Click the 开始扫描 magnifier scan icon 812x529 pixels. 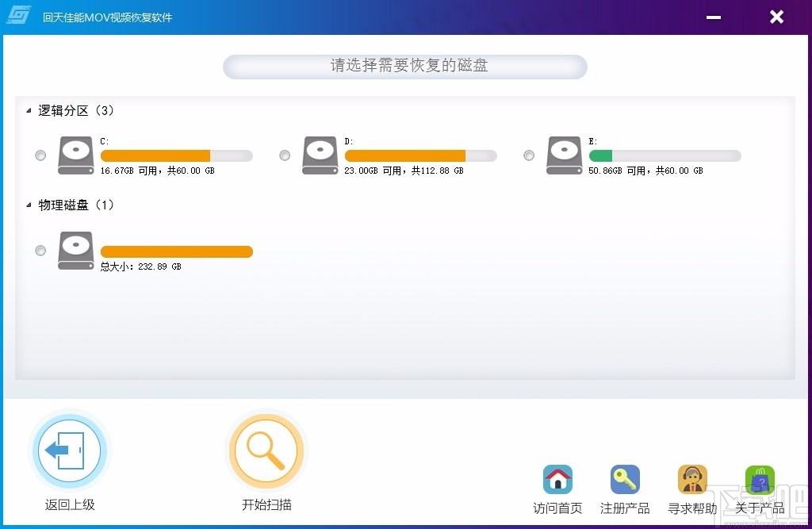(x=266, y=450)
